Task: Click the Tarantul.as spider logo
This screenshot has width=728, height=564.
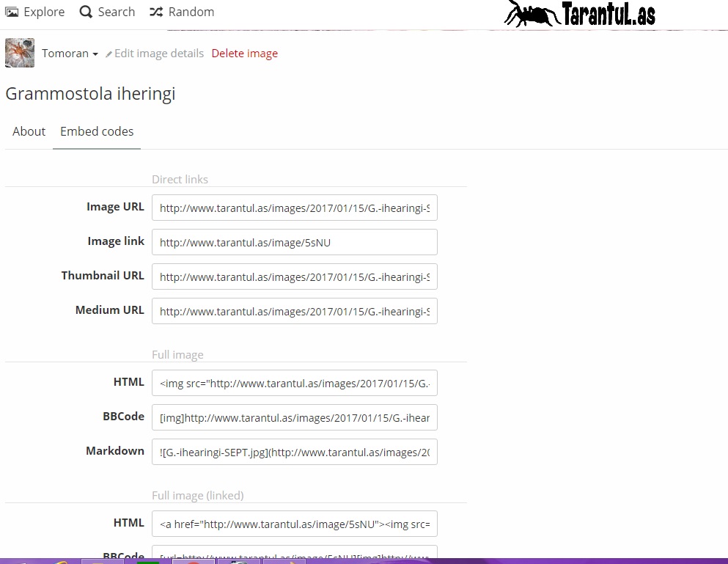Action: click(579, 13)
